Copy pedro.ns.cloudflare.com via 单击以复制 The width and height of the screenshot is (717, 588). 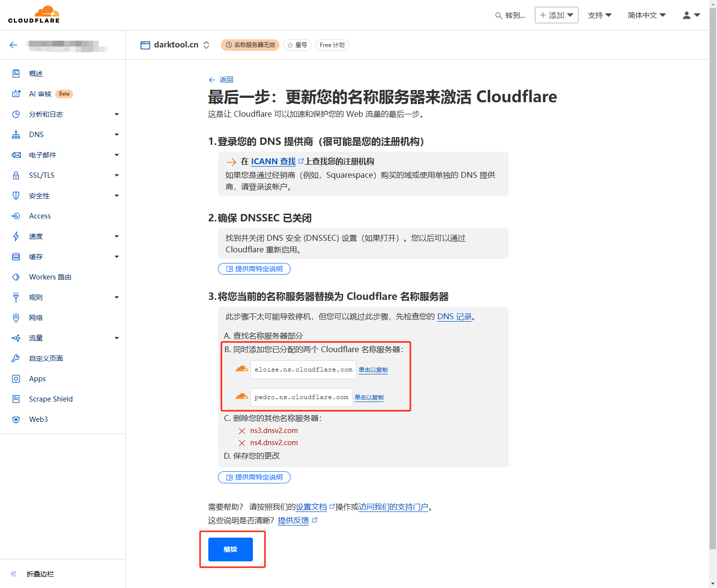pos(369,397)
